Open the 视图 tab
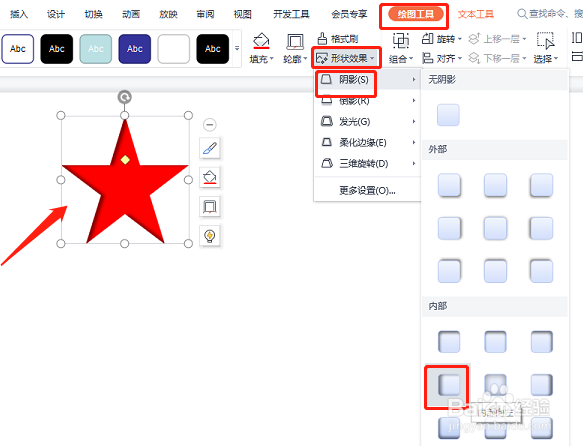Viewport: 583px width, 446px height. tap(242, 14)
